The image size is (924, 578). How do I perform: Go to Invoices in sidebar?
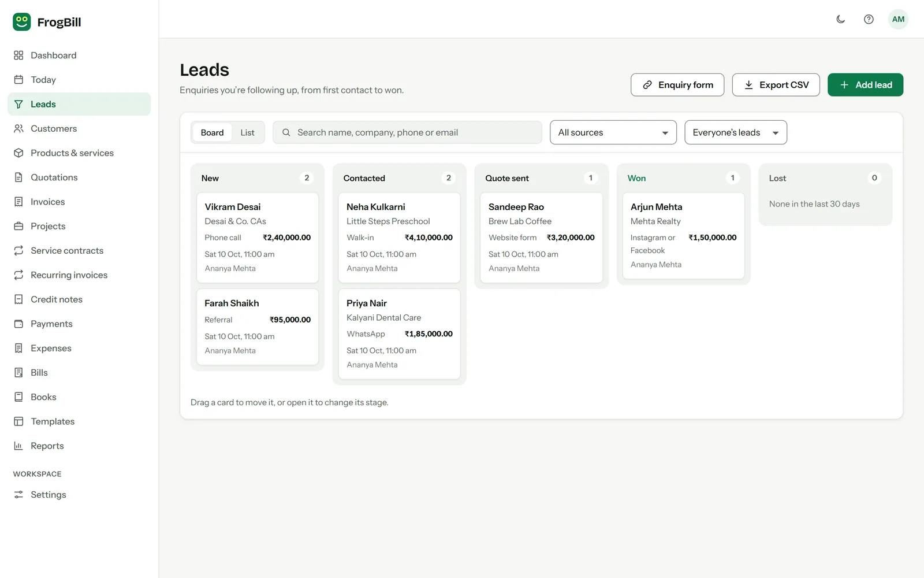tap(79, 202)
